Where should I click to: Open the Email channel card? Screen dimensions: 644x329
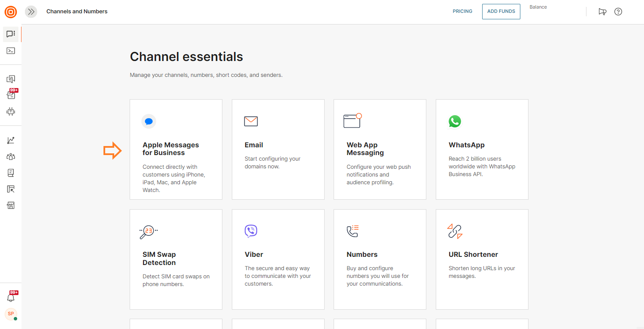pos(278,149)
